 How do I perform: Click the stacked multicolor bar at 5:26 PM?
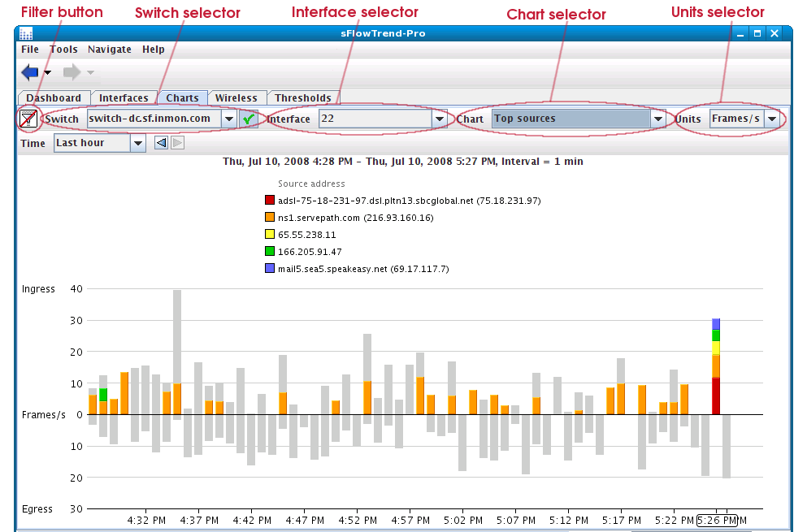(x=716, y=365)
